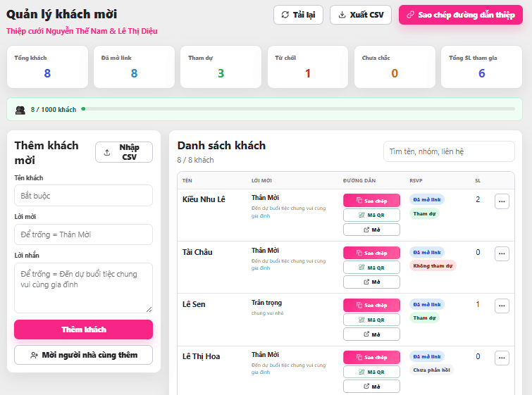The height and width of the screenshot is (395, 532).
Task: Click Trân trọng invitation text of Lê Sen
Action: point(266,303)
